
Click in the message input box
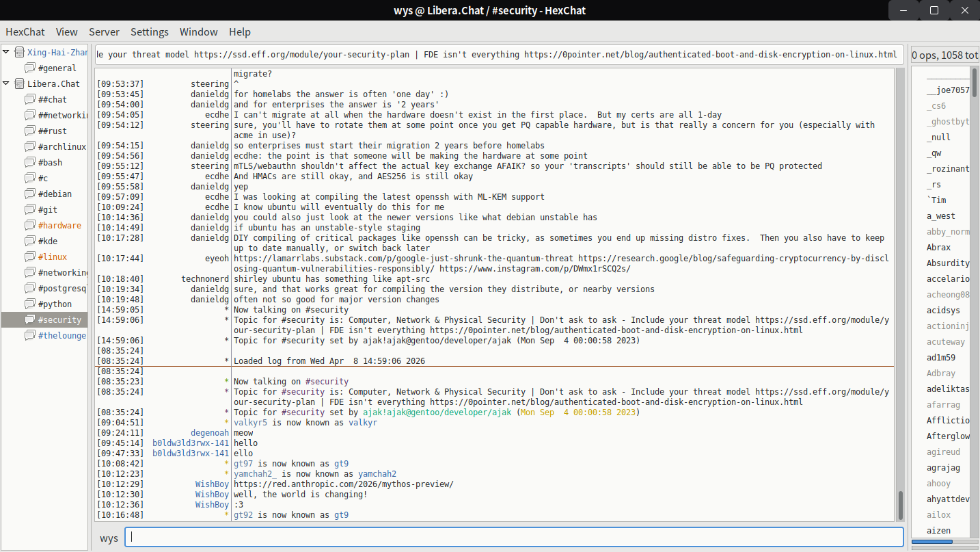[x=513, y=538]
